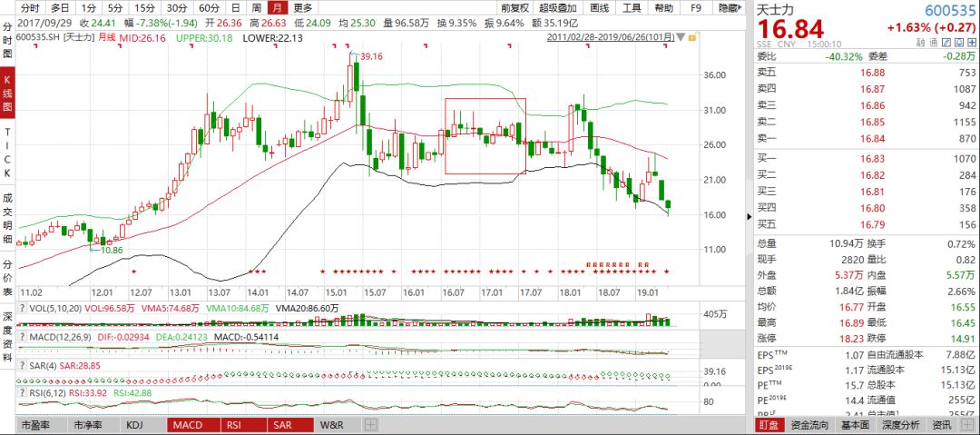Image resolution: width=980 pixels, height=435 pixels.
Task: Click the small triangle after the date range
Action: click(681, 37)
